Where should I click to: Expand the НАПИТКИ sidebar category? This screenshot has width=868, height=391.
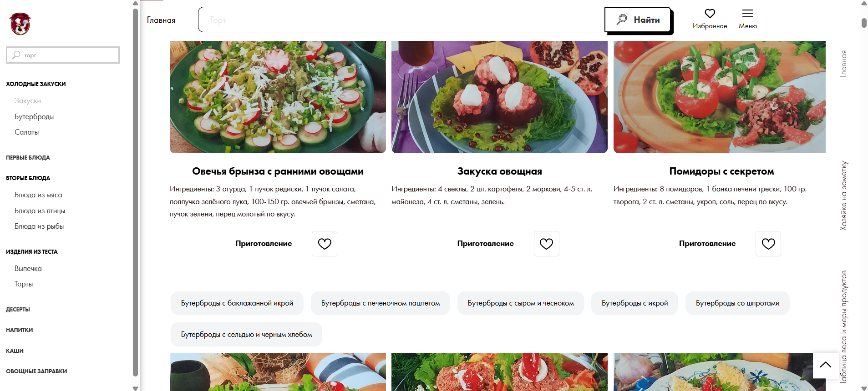(19, 330)
